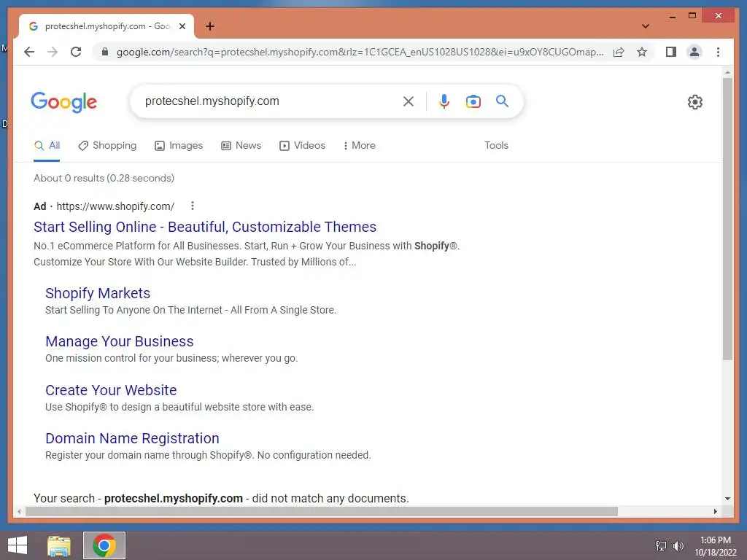Viewport: 747px width, 560px height.
Task: Click the scroll left arrow
Action: click(19, 511)
